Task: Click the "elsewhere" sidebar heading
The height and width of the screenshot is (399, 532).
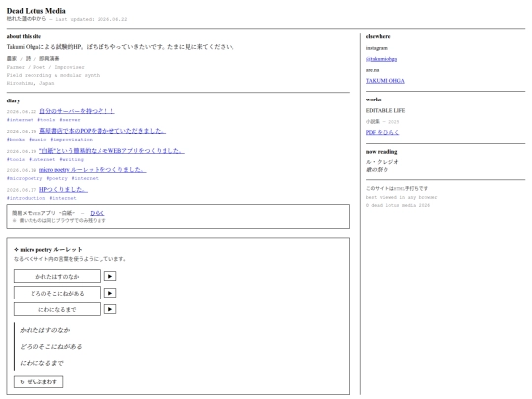Action: [378, 36]
